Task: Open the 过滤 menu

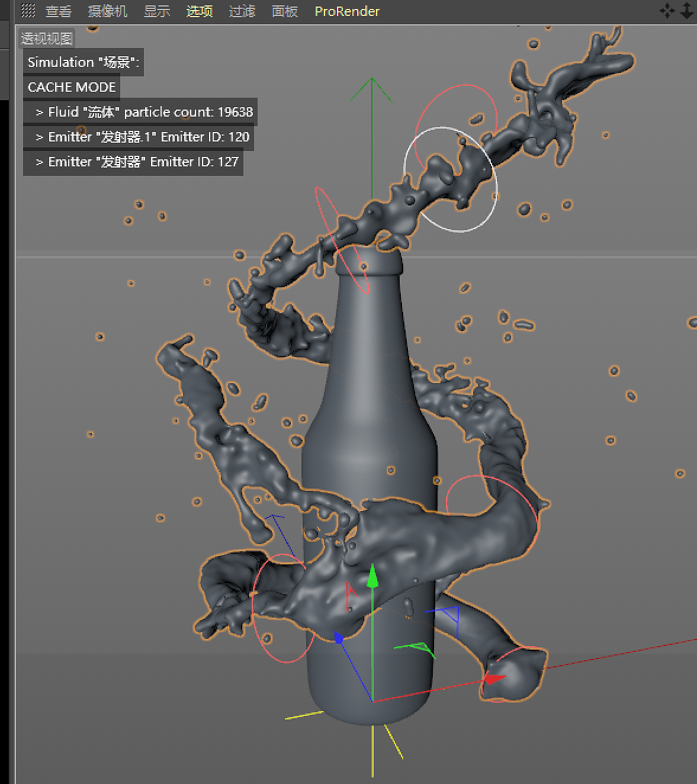Action: [242, 11]
